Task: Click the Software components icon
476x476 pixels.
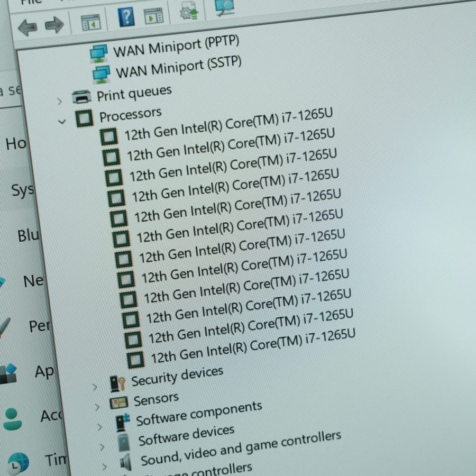Action: tap(123, 422)
